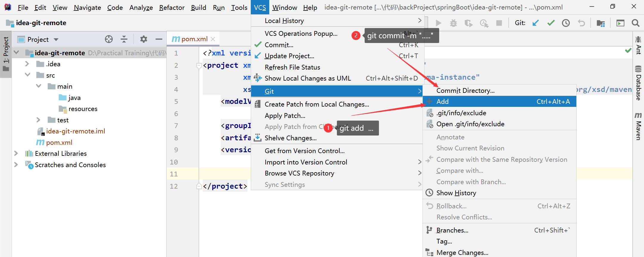Click the Debug bug icon

453,23
